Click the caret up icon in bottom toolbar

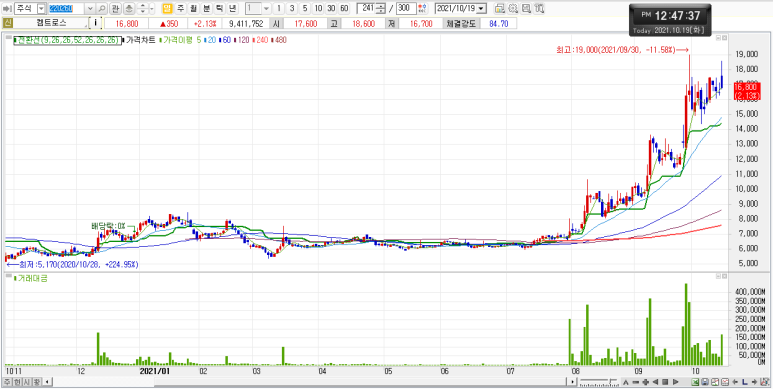click(x=626, y=382)
